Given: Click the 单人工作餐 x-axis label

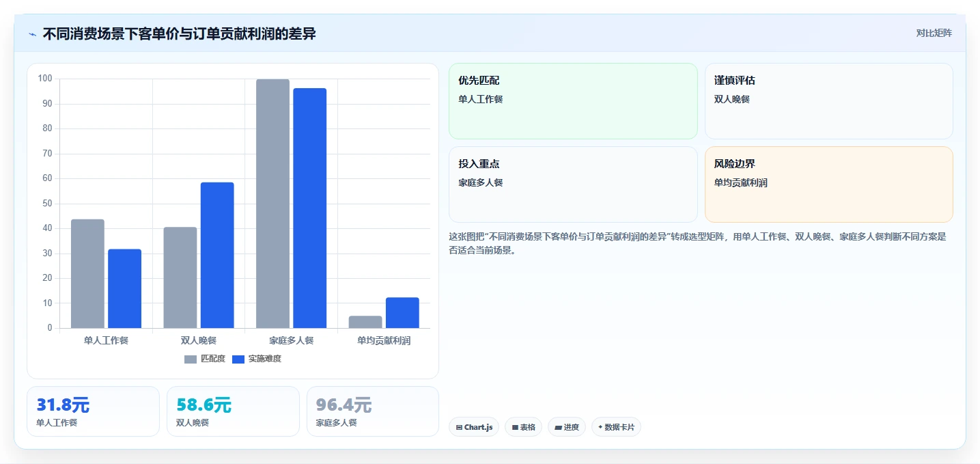Looking at the screenshot, I should tap(106, 340).
